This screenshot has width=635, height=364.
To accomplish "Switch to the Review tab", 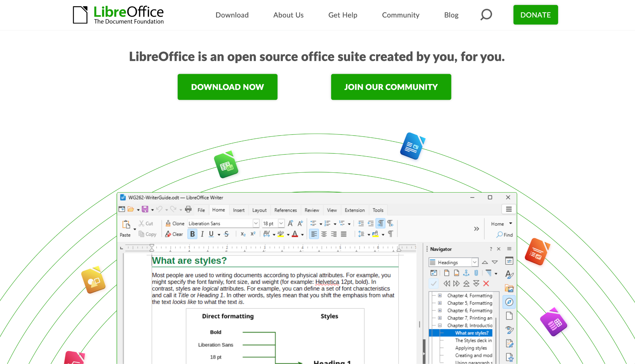I will 312,210.
